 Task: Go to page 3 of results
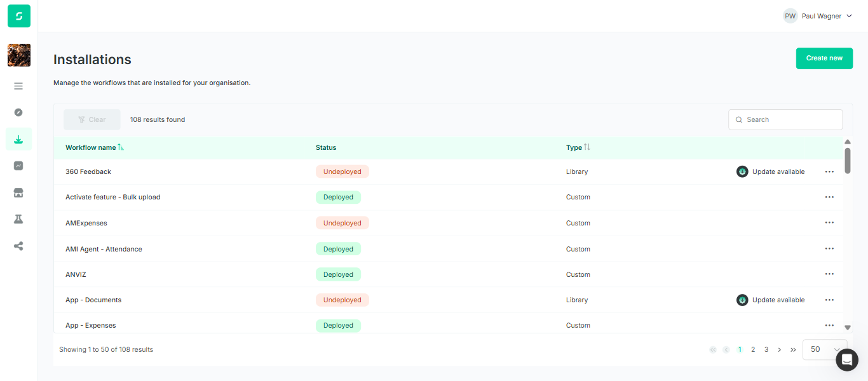tap(766, 349)
